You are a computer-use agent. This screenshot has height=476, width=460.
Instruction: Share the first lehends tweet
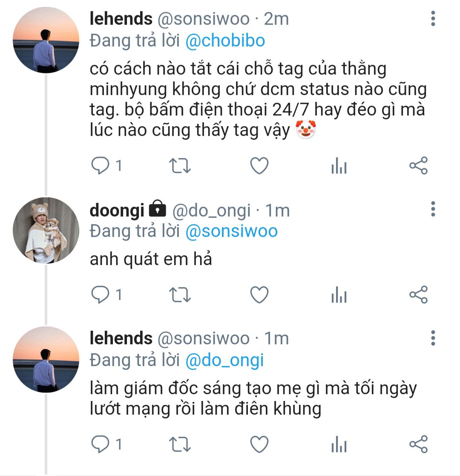click(x=418, y=166)
